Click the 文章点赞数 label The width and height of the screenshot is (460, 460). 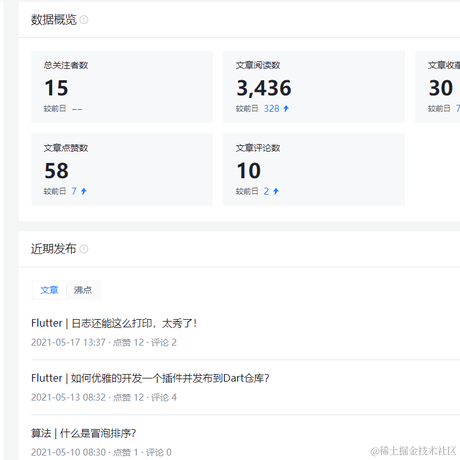(66, 148)
